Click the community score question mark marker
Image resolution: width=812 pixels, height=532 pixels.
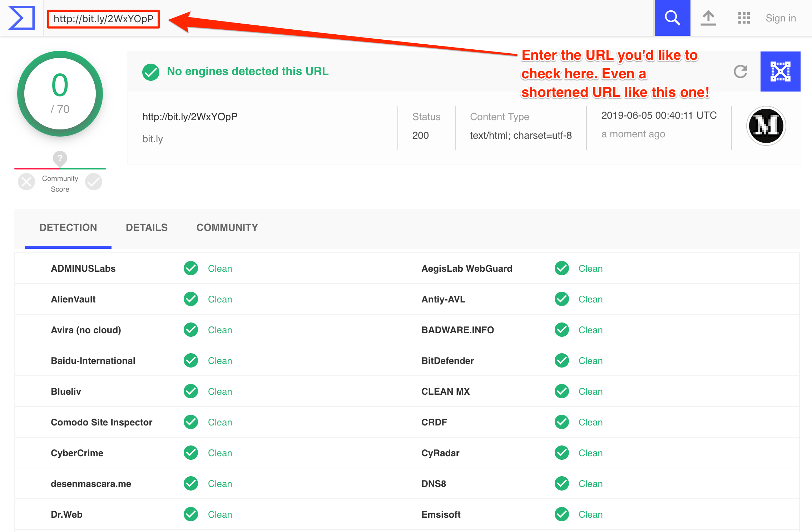click(x=60, y=158)
